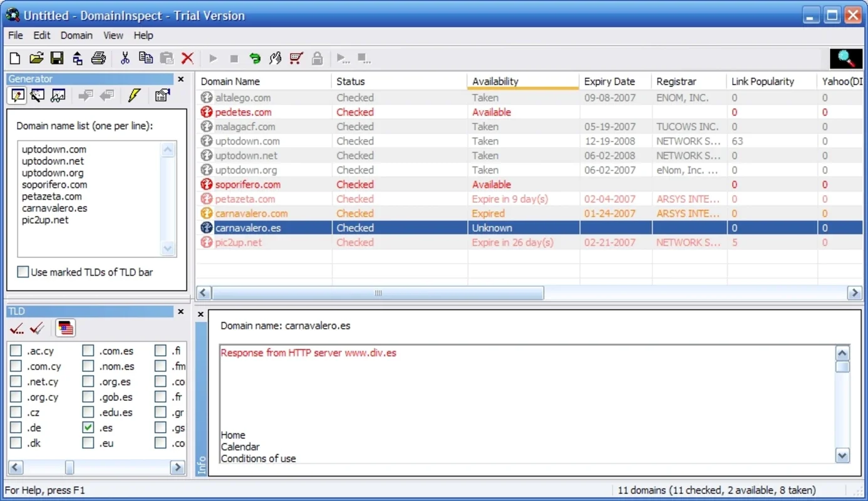The image size is (868, 501).
Task: Click the Export icon beside Save
Action: 78,59
